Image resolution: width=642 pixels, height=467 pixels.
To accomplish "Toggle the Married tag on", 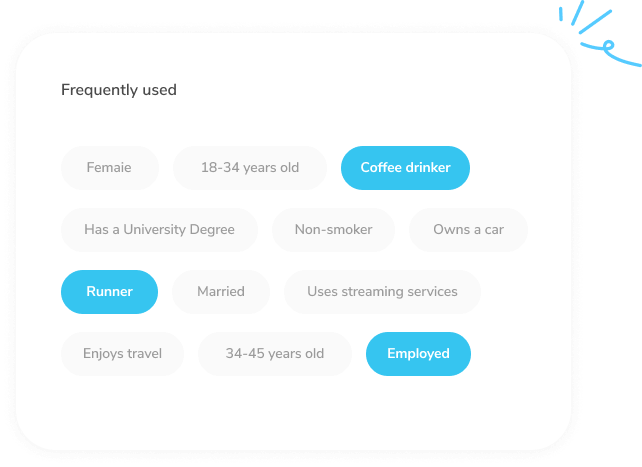I will tap(221, 292).
